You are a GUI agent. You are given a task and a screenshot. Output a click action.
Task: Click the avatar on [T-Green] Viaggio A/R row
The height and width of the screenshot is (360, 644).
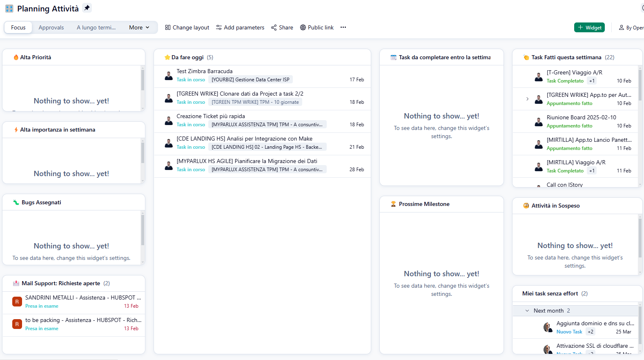pyautogui.click(x=539, y=77)
